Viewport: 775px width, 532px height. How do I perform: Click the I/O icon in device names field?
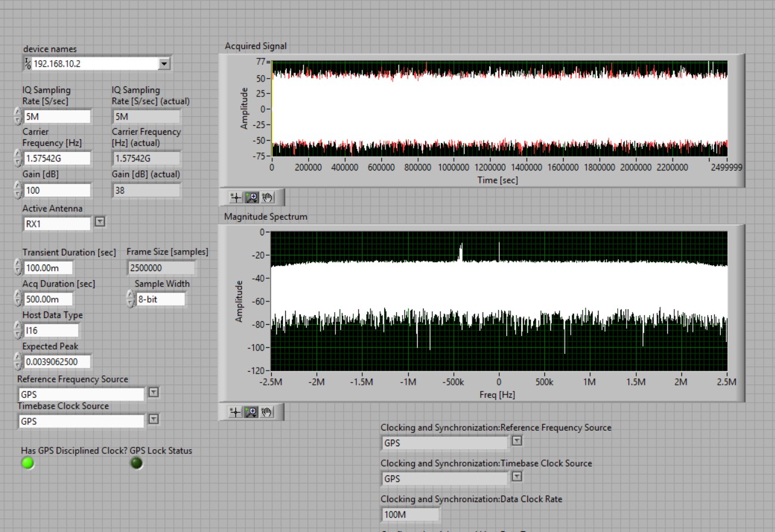click(x=28, y=63)
